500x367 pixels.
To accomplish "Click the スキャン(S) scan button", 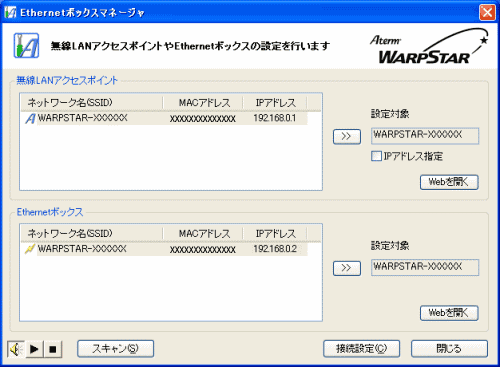I will click(115, 349).
